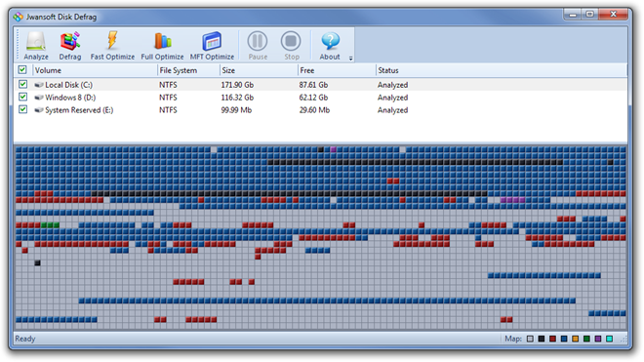
Task: Uncheck Windows 8 (D:) checkbox
Action: point(23,97)
